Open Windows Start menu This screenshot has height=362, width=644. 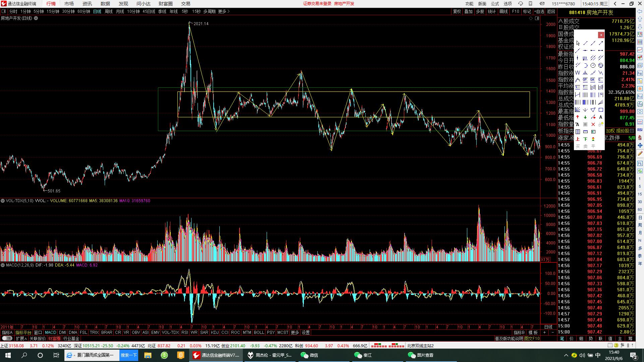pyautogui.click(x=8, y=355)
